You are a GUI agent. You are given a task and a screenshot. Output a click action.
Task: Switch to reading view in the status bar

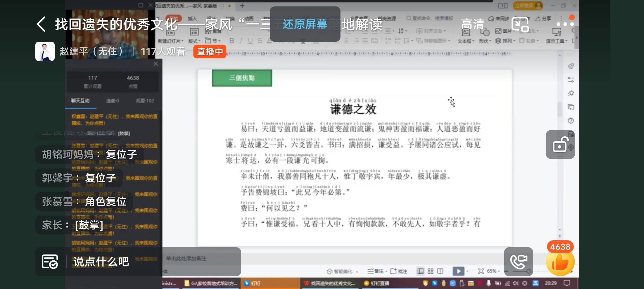tap(440, 271)
